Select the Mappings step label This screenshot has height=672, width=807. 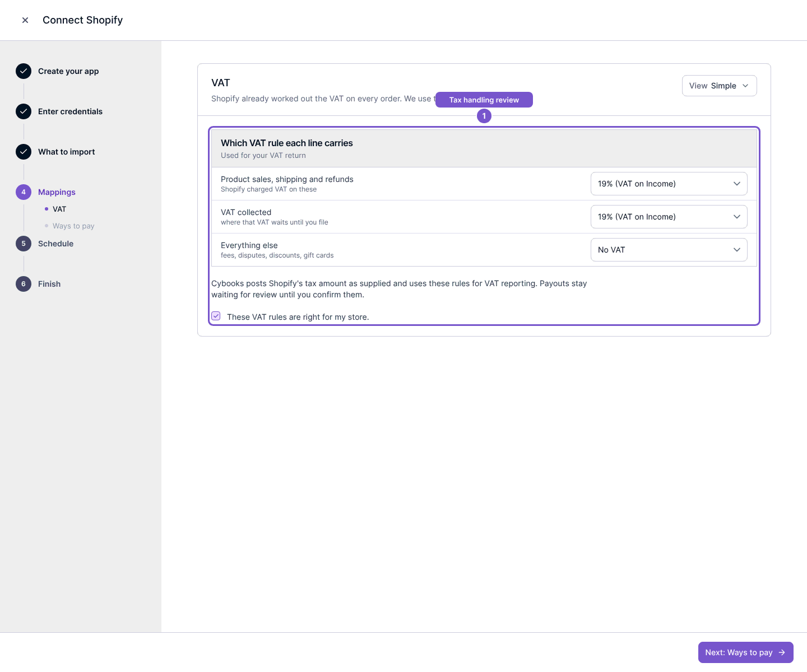(57, 192)
